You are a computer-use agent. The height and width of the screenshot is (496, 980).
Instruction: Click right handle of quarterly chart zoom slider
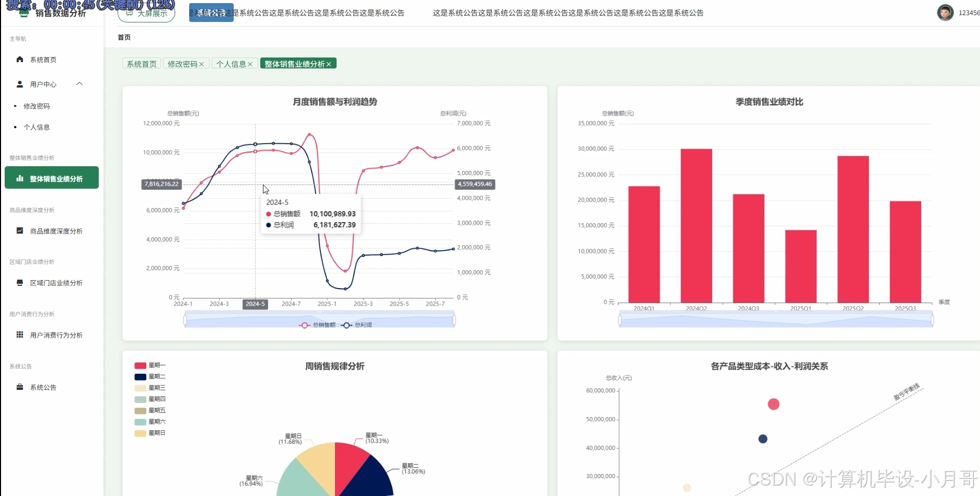coord(932,320)
